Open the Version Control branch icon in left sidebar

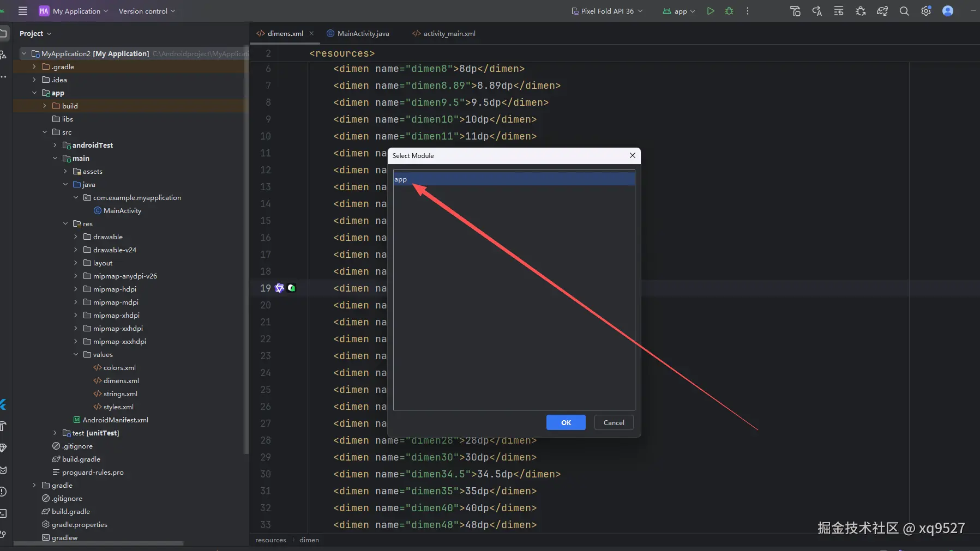[x=3, y=535]
